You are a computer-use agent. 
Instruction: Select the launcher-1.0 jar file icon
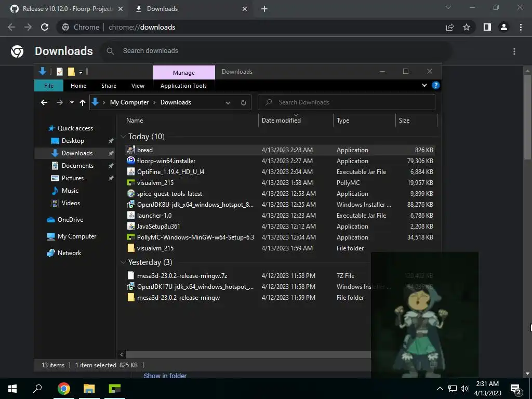[x=130, y=215]
